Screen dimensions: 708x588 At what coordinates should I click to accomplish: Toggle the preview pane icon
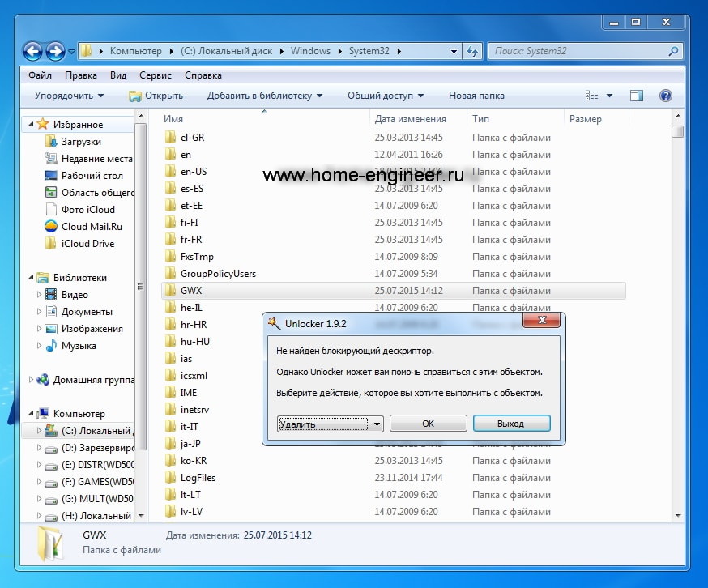click(x=637, y=96)
